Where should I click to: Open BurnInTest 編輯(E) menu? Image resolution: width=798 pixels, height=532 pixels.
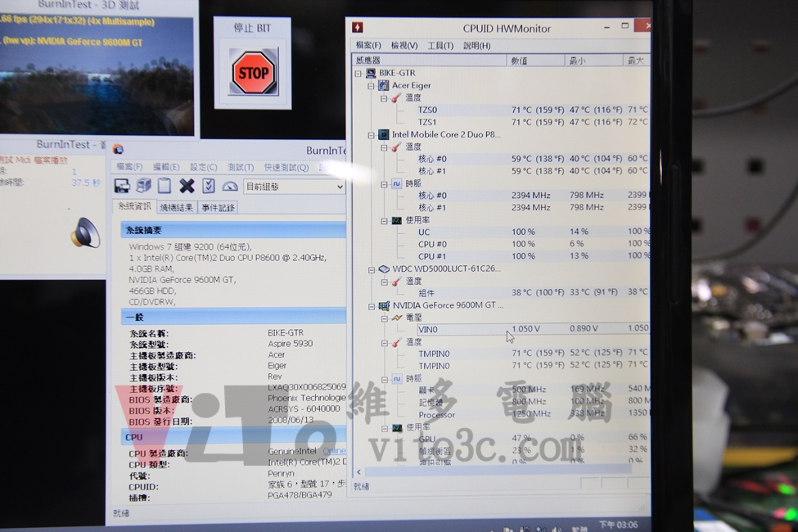(x=166, y=167)
